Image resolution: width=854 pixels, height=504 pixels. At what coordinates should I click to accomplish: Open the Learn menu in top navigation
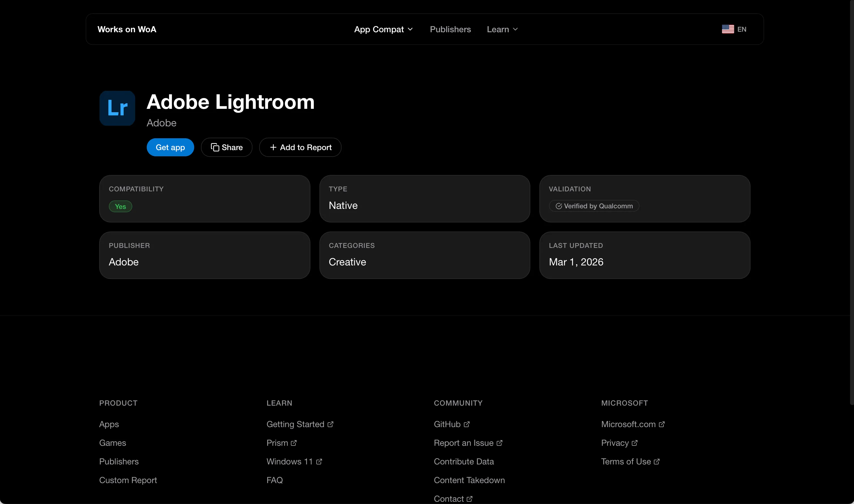point(502,30)
